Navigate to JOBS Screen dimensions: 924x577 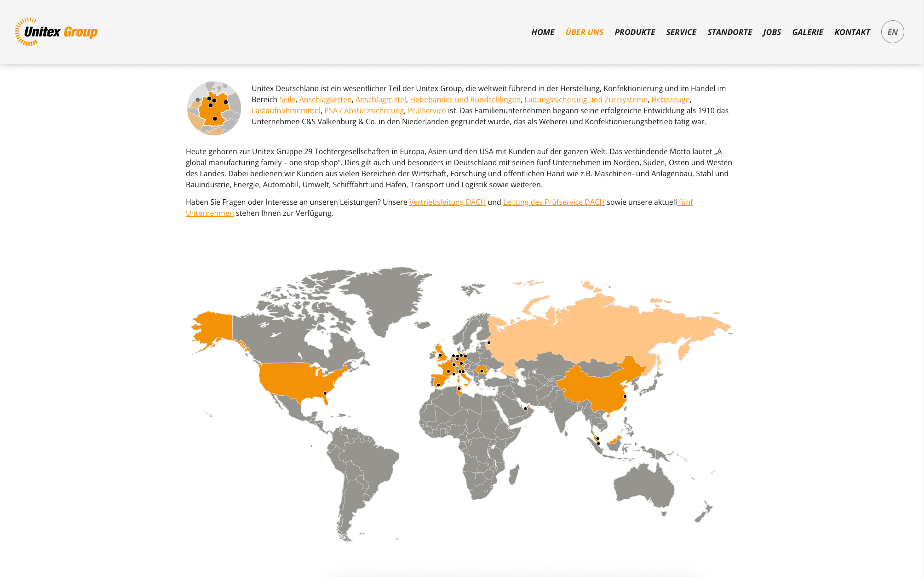tap(771, 32)
